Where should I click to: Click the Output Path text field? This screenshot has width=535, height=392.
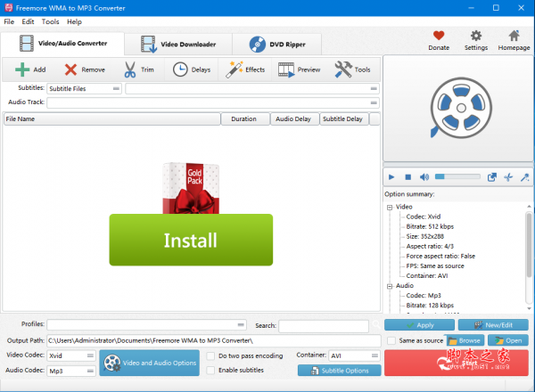click(x=214, y=340)
